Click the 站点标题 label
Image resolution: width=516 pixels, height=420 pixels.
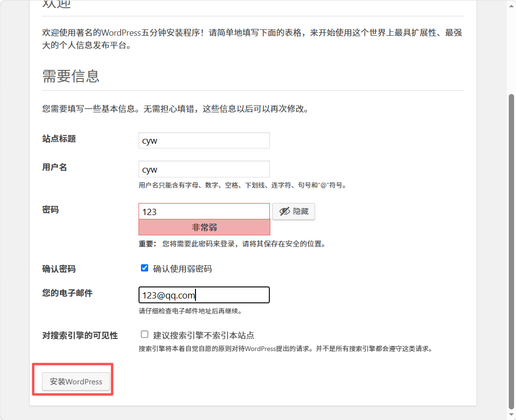59,139
